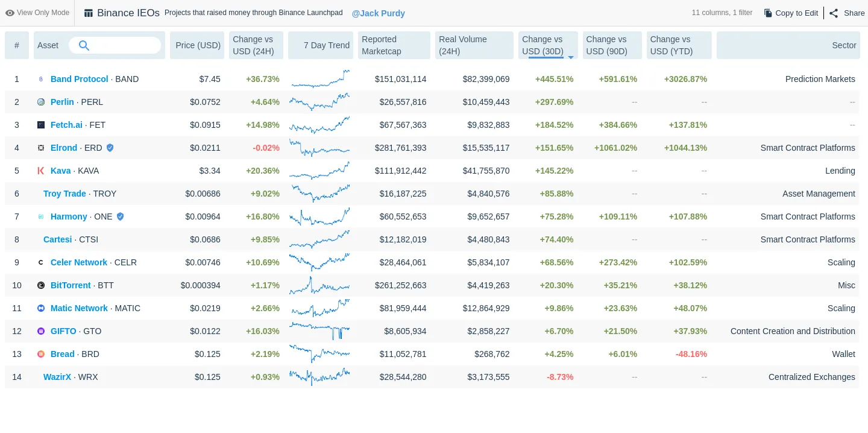Open the sort caret on Change vs USD (30D)
This screenshot has height=433, width=868.
pyautogui.click(x=570, y=57)
